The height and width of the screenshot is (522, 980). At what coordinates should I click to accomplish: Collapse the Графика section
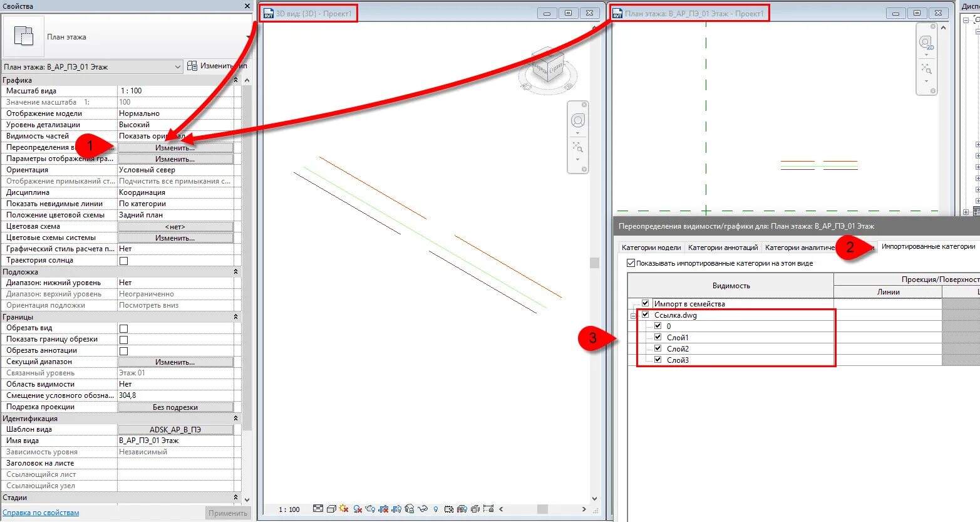point(236,80)
